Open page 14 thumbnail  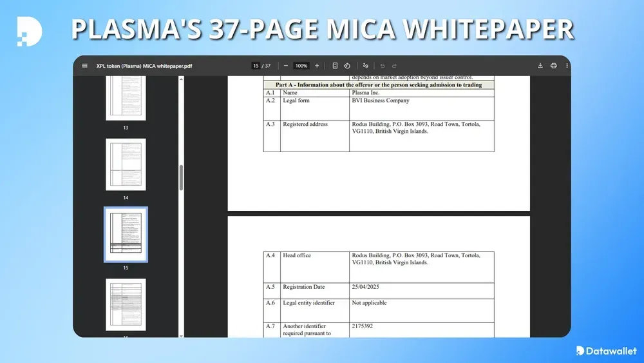[x=126, y=164]
